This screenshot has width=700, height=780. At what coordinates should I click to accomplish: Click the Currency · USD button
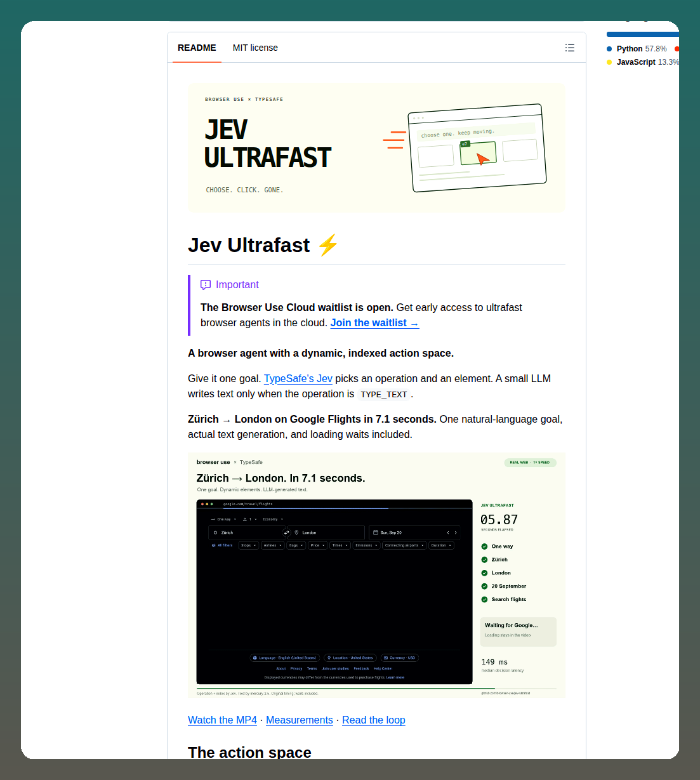pos(400,658)
